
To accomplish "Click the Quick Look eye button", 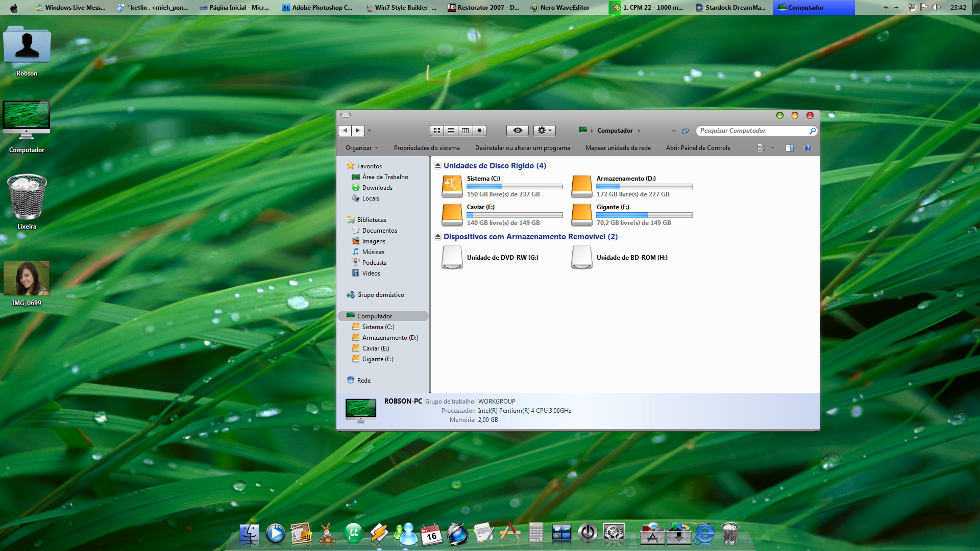I will (518, 131).
